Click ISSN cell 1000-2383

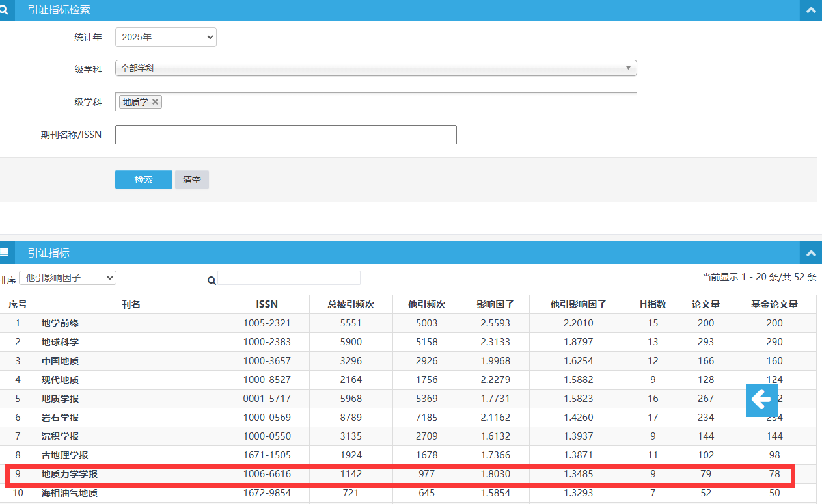tap(267, 342)
